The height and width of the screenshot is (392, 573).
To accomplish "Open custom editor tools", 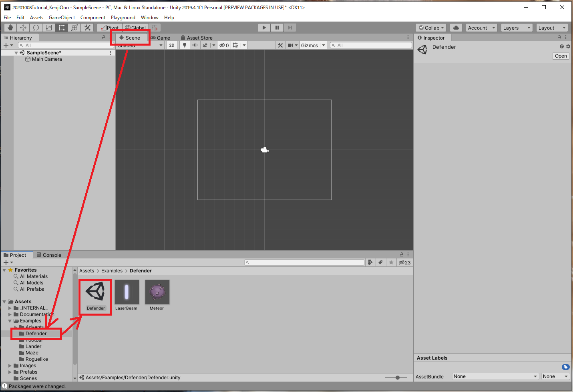I will [87, 28].
